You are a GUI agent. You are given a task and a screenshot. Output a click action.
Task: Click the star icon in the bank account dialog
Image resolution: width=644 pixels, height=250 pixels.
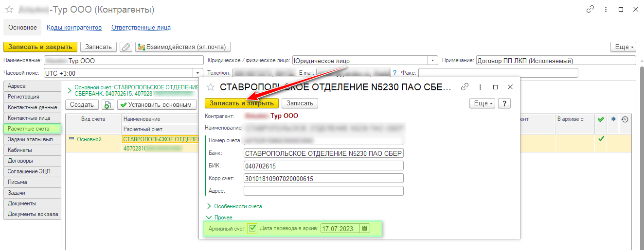click(x=211, y=87)
